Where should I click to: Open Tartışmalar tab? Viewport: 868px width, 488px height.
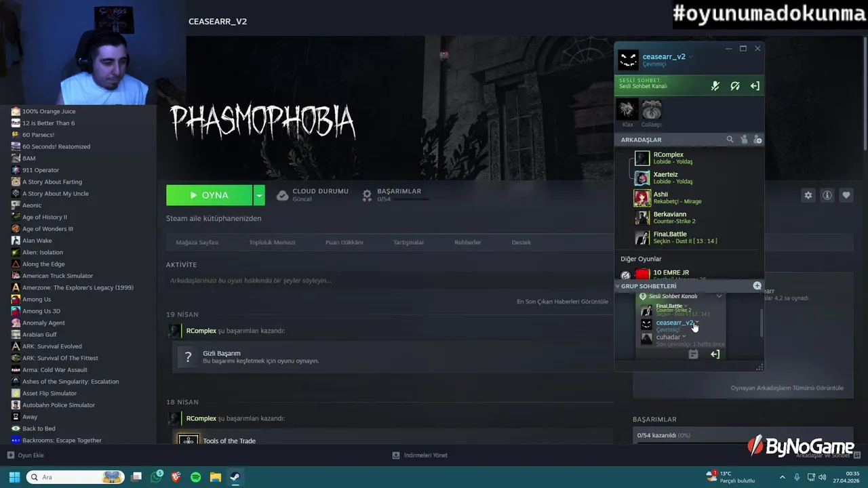pos(409,243)
